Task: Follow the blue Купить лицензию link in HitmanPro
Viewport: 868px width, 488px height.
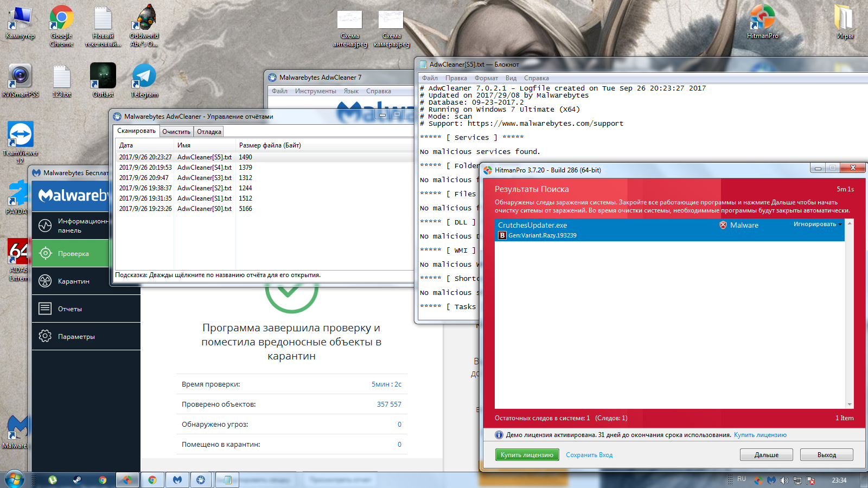Action: [760, 435]
